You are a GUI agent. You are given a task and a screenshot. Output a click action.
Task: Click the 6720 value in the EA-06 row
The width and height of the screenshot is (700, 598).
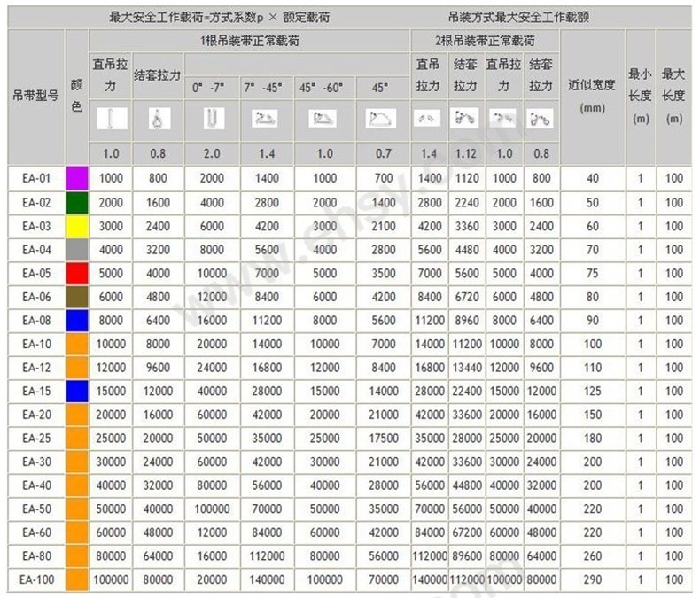[x=467, y=297]
